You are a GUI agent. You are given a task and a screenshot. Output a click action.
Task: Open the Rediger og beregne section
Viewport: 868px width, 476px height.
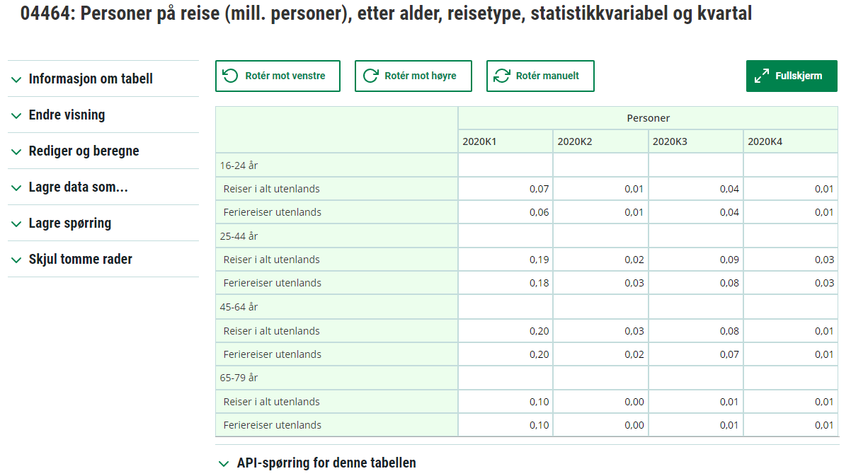(84, 151)
